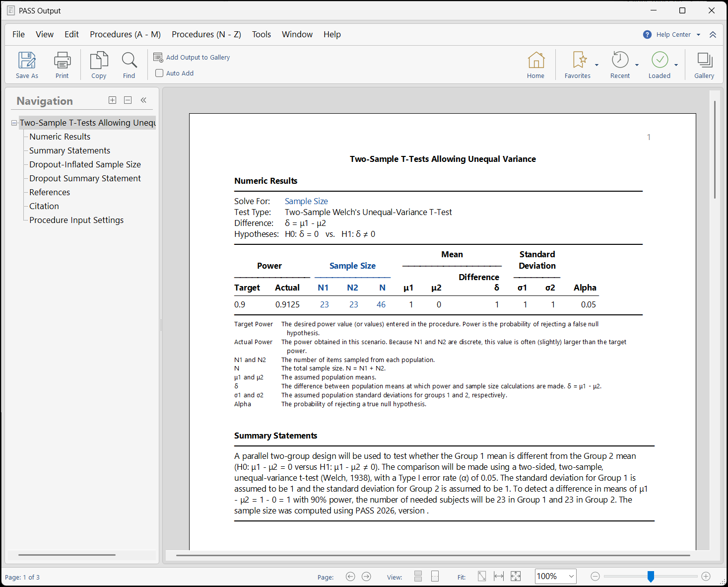Print the output report
The height and width of the screenshot is (587, 728).
click(62, 65)
